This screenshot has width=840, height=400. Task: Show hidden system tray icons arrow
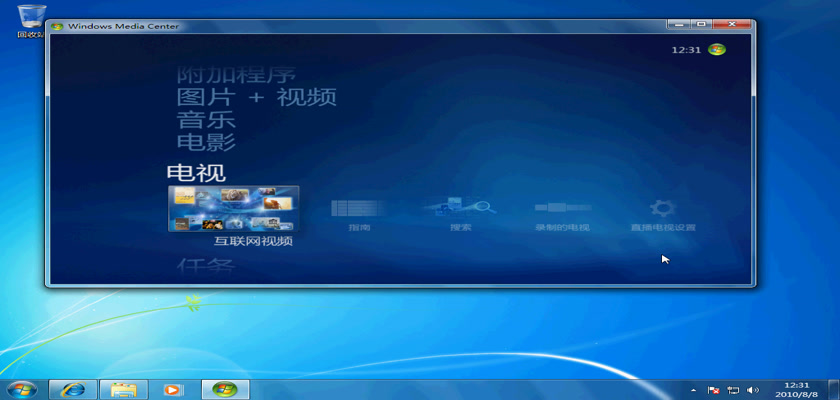pos(693,389)
